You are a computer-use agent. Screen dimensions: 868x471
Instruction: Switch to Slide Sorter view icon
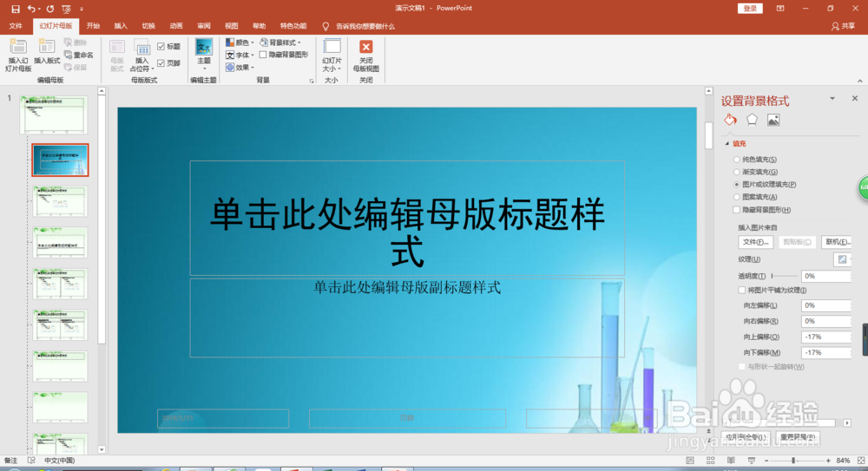pyautogui.click(x=710, y=461)
